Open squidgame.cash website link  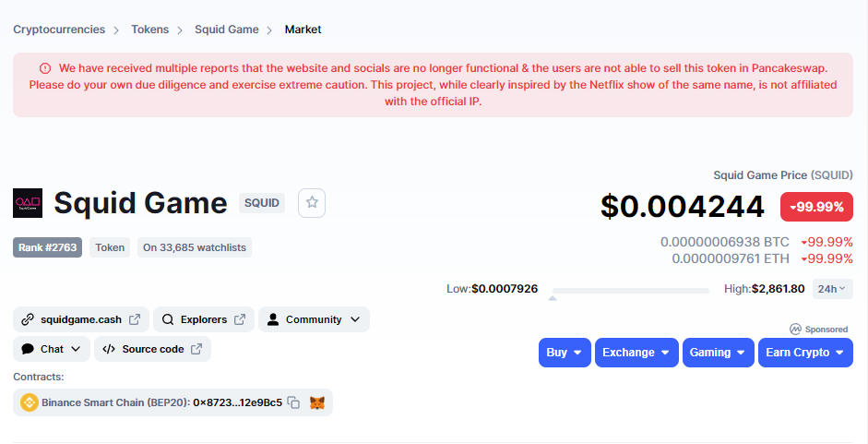[x=81, y=319]
